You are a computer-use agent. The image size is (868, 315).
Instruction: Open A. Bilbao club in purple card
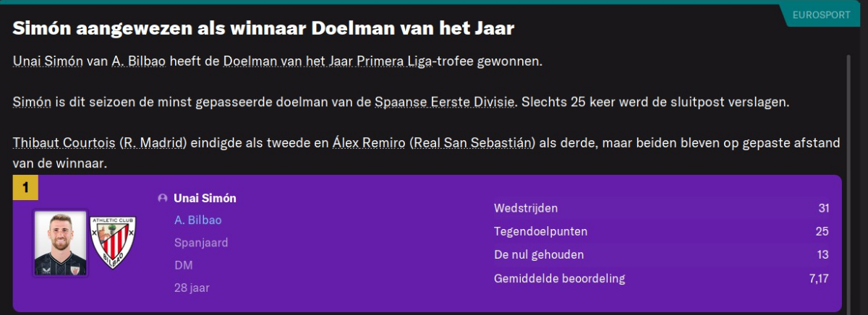(197, 220)
